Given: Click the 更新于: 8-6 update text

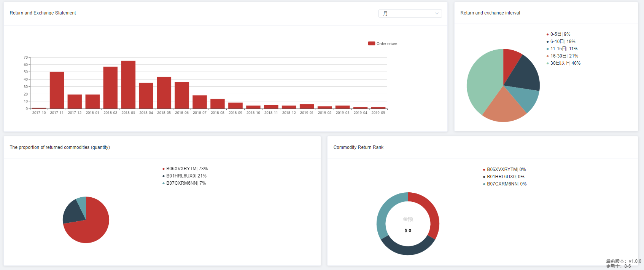Looking at the screenshot, I should click(618, 266).
